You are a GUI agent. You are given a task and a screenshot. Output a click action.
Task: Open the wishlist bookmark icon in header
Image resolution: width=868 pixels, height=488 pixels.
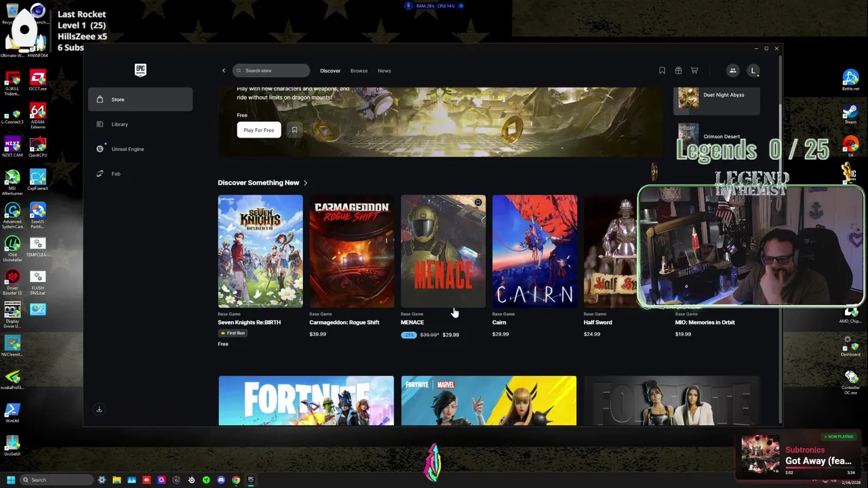[x=662, y=70]
